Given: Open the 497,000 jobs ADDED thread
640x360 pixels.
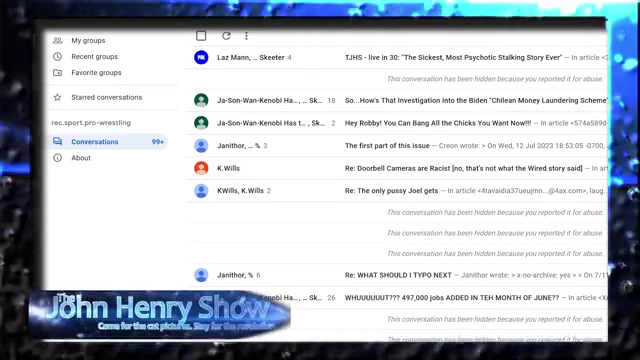Looking at the screenshot, I should 452,298.
